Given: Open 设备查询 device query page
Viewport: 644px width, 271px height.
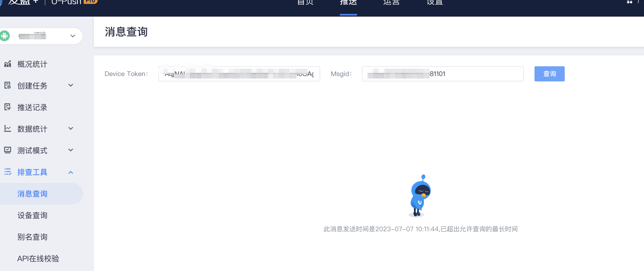Looking at the screenshot, I should [x=32, y=215].
